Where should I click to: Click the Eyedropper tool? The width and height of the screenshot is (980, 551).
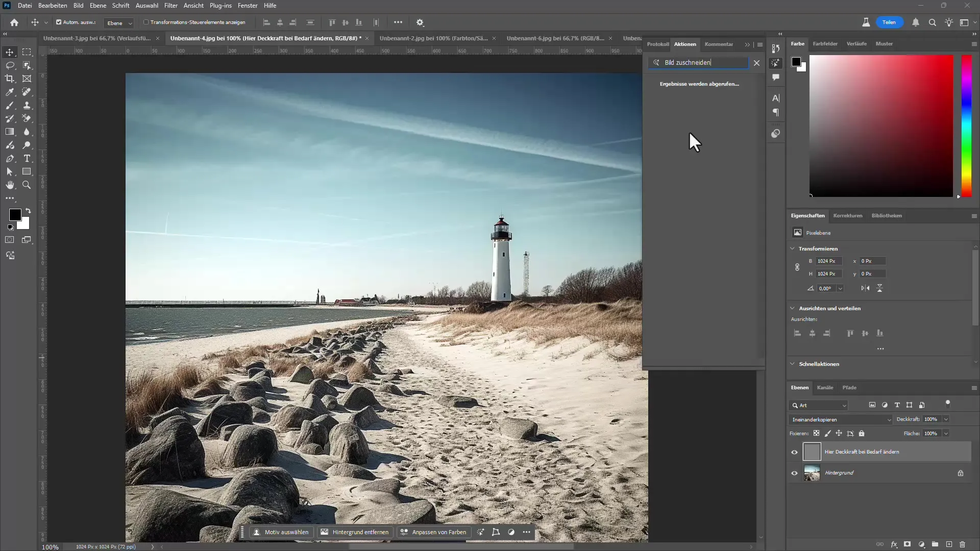(x=10, y=92)
